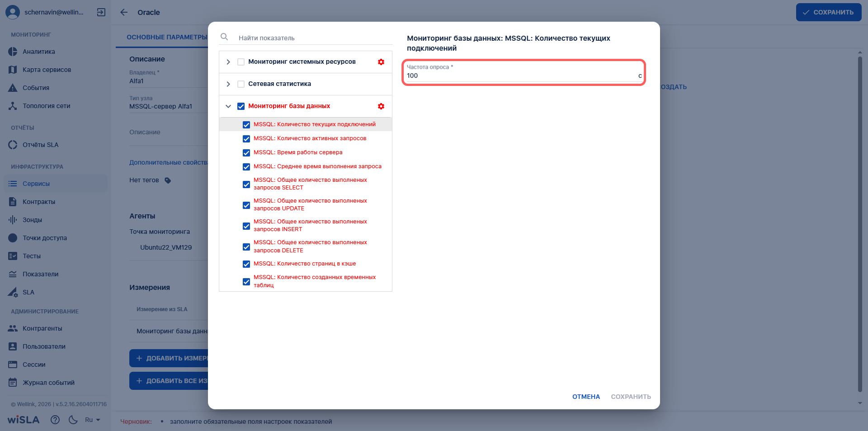This screenshot has height=431, width=868.
Task: Toggle dark mode moon icon
Action: click(x=73, y=420)
